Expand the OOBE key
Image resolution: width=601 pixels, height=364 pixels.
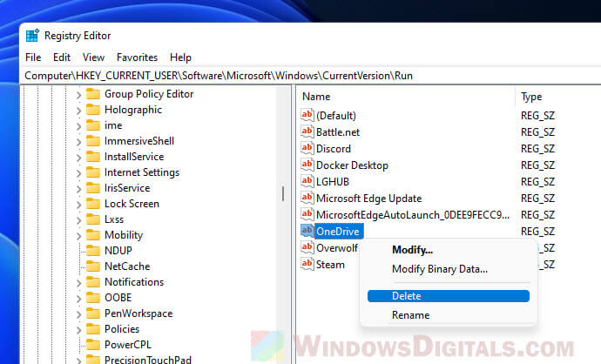pyautogui.click(x=78, y=299)
